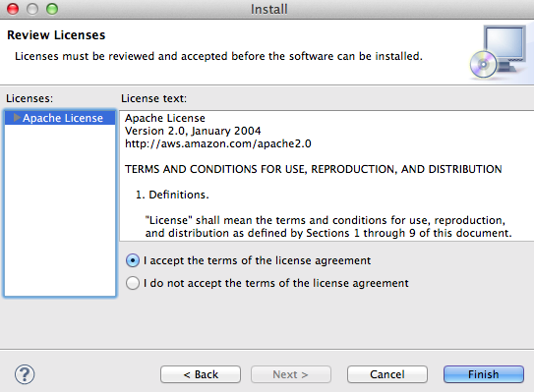534x392 pixels.
Task: Click the green zoom window button
Action: [52, 9]
